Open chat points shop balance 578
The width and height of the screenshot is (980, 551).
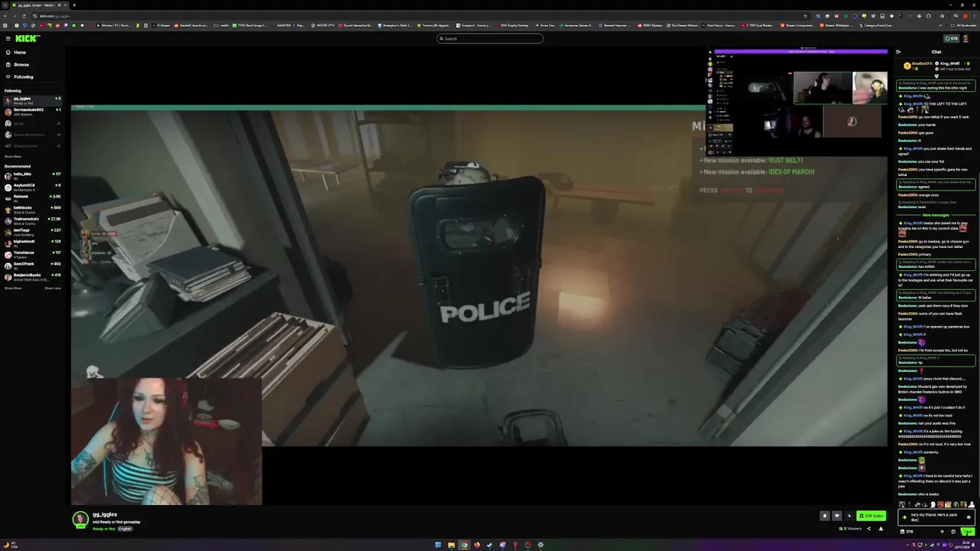906,531
